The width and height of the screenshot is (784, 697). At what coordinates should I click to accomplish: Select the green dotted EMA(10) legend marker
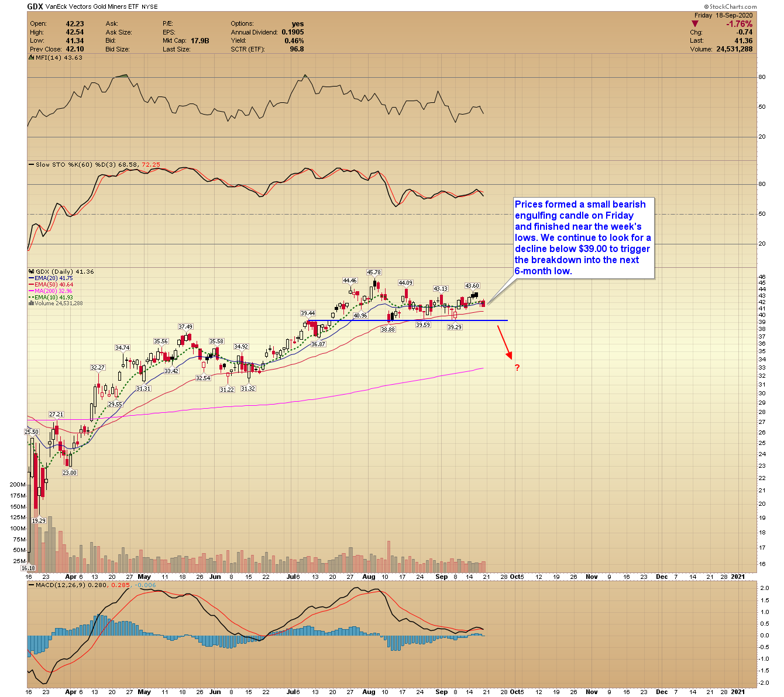click(31, 298)
